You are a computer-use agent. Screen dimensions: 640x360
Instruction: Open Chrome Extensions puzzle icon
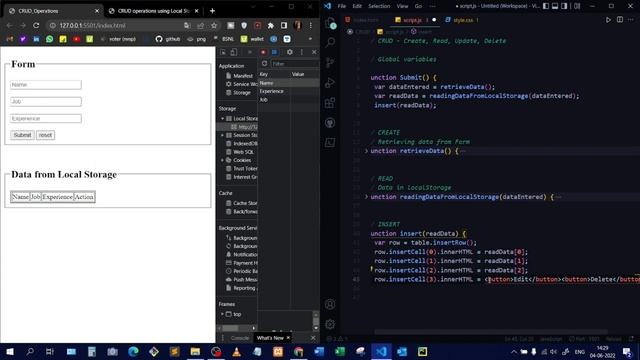tap(271, 25)
